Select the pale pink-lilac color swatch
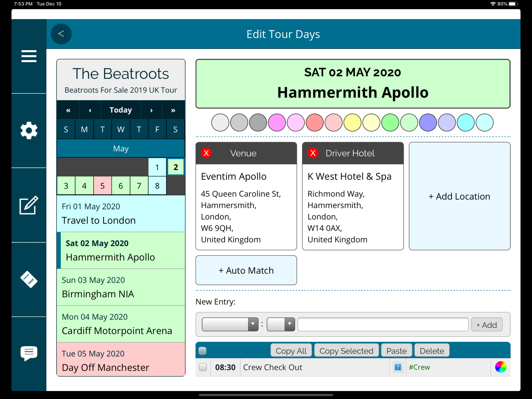Image resolution: width=532 pixels, height=399 pixels. [296, 123]
